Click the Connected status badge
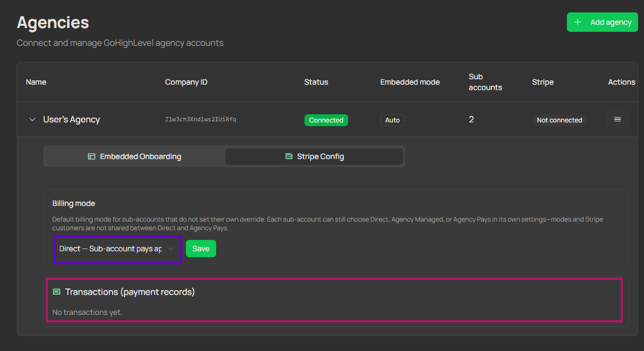Screen dimensions: 644x351 [x=326, y=120]
